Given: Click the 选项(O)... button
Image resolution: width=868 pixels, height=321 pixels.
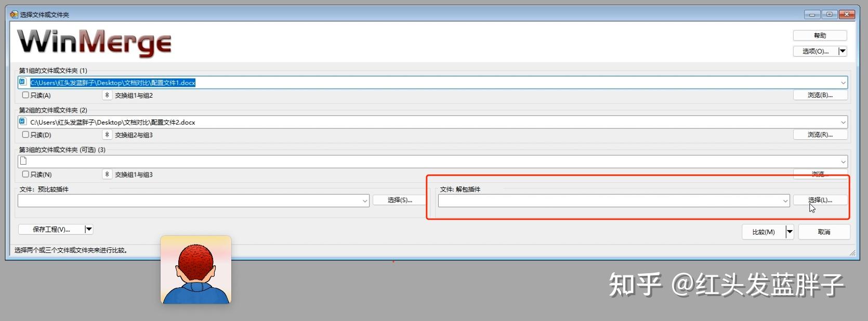Looking at the screenshot, I should tap(816, 51).
